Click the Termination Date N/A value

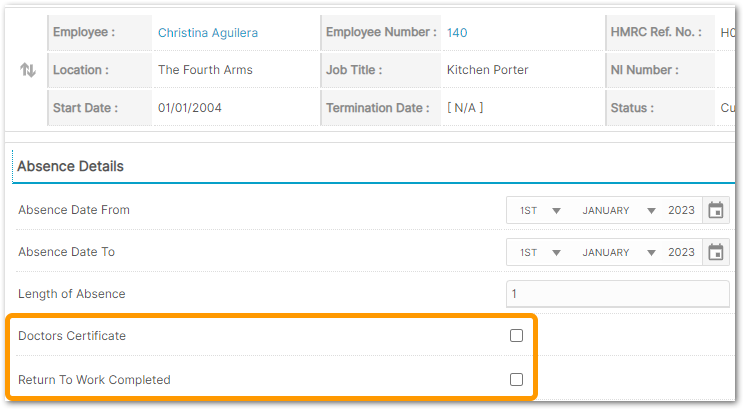pos(465,108)
